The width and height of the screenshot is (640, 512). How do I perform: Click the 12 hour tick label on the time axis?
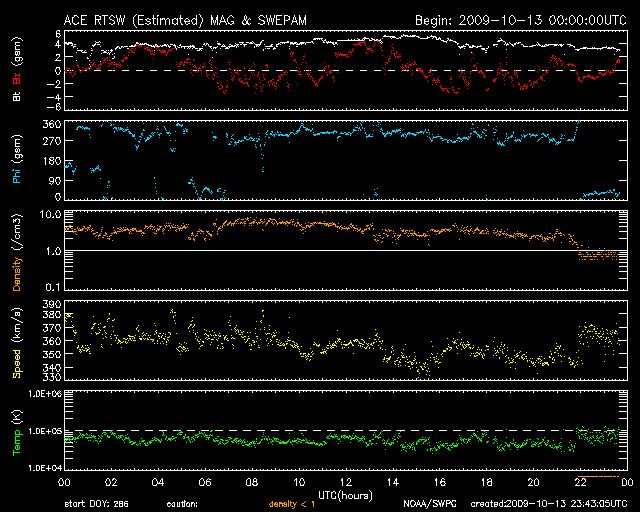[344, 482]
